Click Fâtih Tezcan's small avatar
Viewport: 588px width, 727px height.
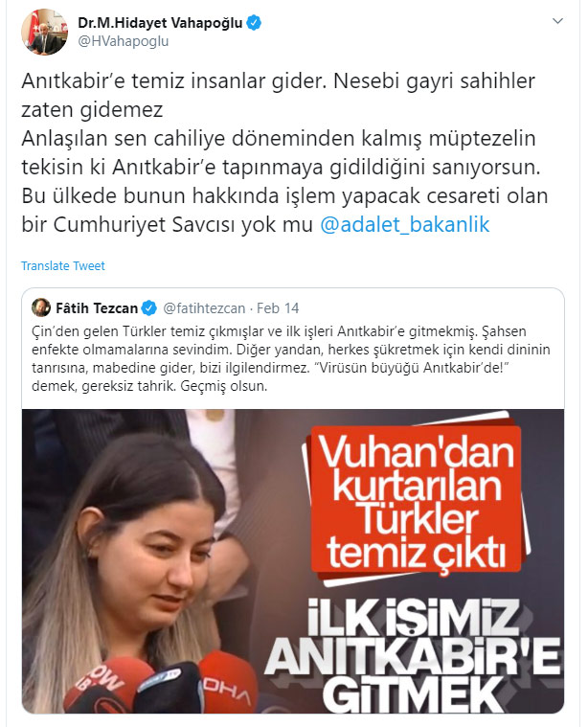point(41,307)
